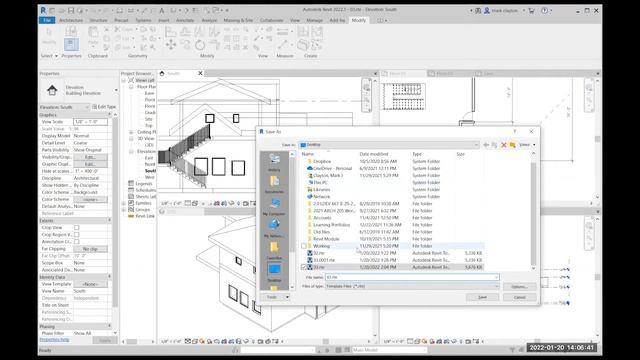
Task: Click Create New Folder icon in Save As
Action: 513,145
